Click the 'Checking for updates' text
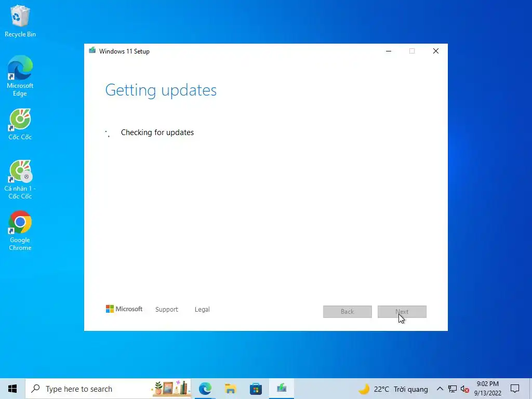 coord(157,132)
